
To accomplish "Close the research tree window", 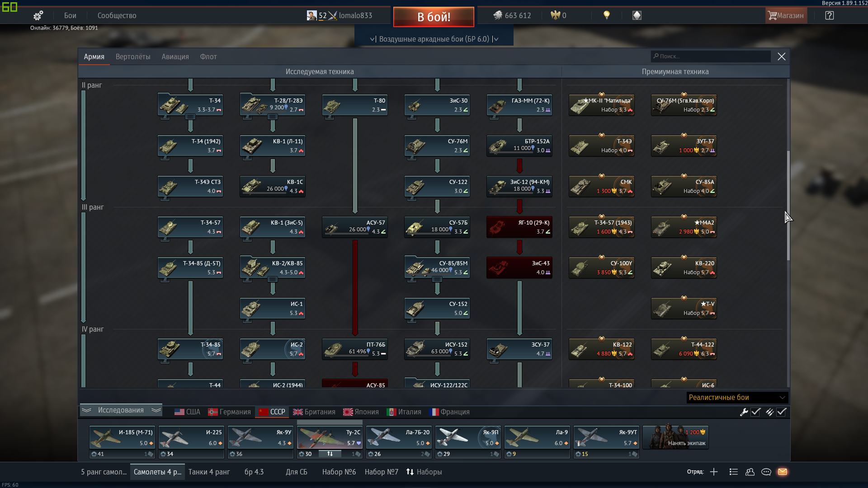I will [782, 56].
